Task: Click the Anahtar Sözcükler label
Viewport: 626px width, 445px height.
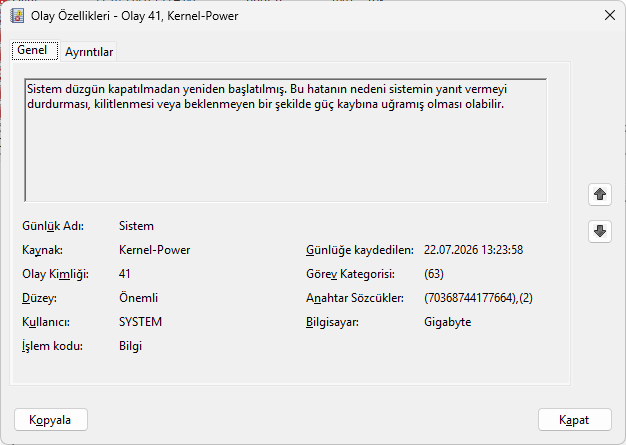Action: click(355, 298)
